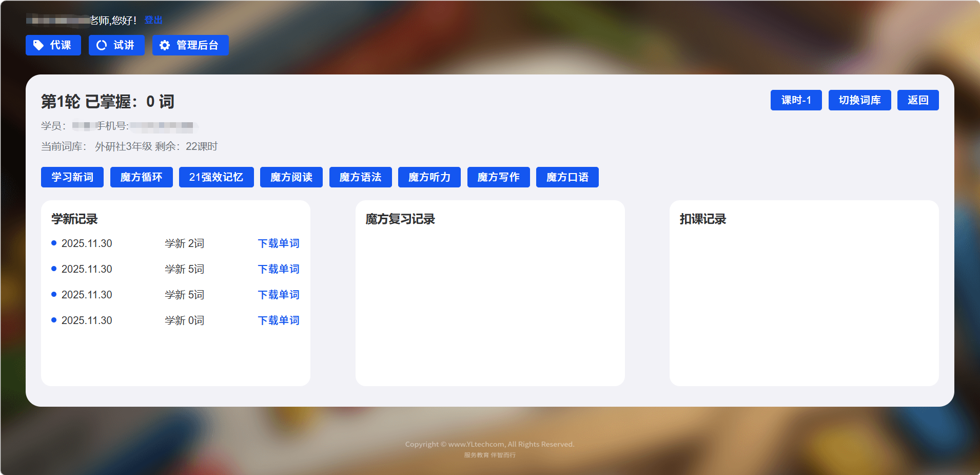The image size is (980, 475).
Task: Open the 试讲 trial lecture option
Action: (x=116, y=45)
